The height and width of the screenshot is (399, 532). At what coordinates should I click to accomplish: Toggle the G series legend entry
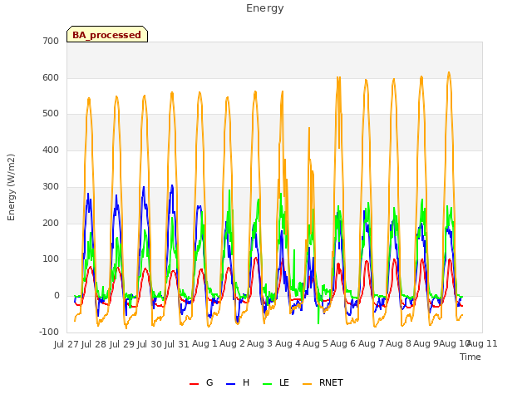[x=201, y=382]
